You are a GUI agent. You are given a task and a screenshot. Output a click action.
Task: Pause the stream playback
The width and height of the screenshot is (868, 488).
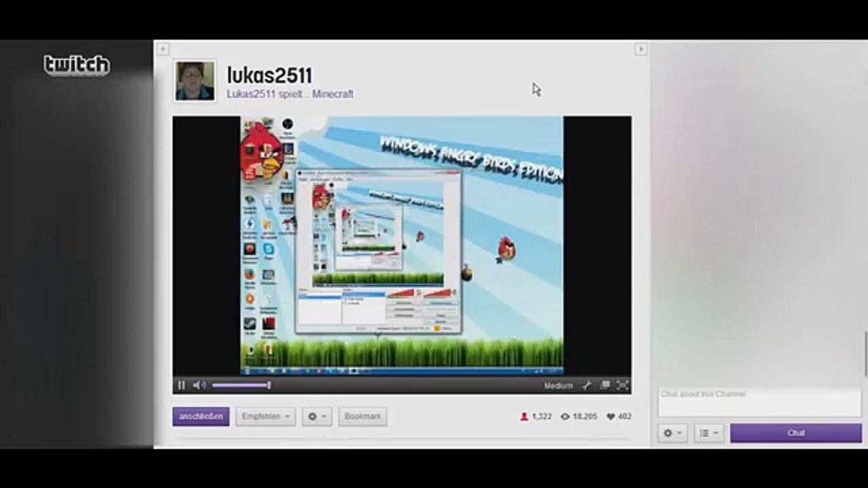[x=181, y=385]
